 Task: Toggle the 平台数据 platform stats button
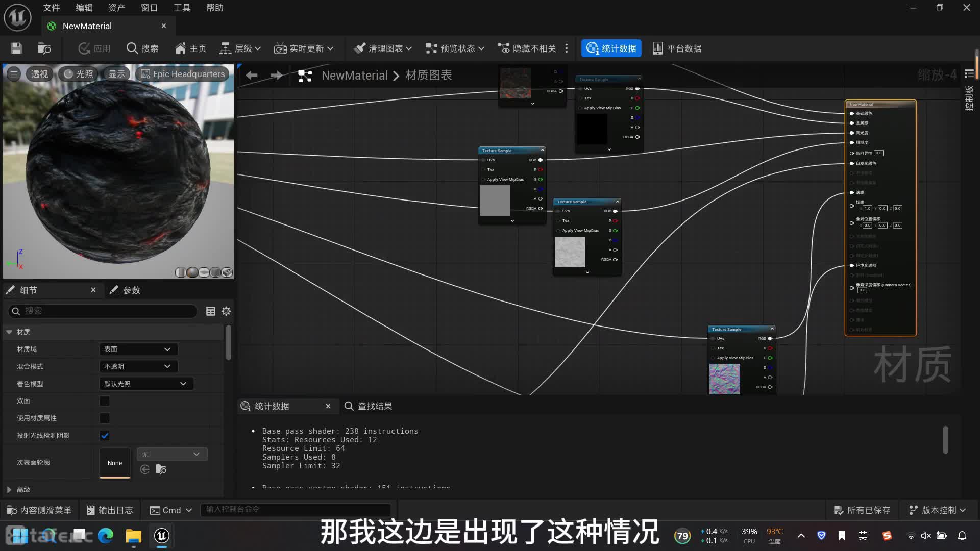coord(677,48)
